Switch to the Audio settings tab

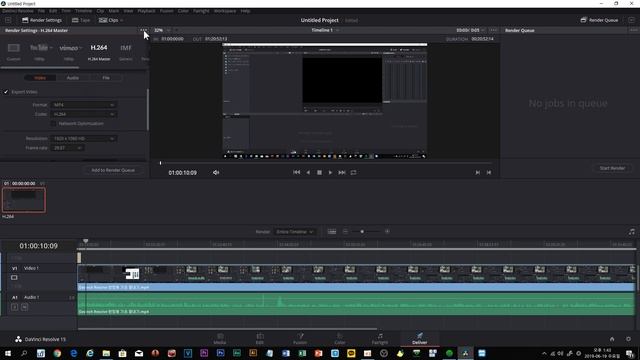point(73,78)
